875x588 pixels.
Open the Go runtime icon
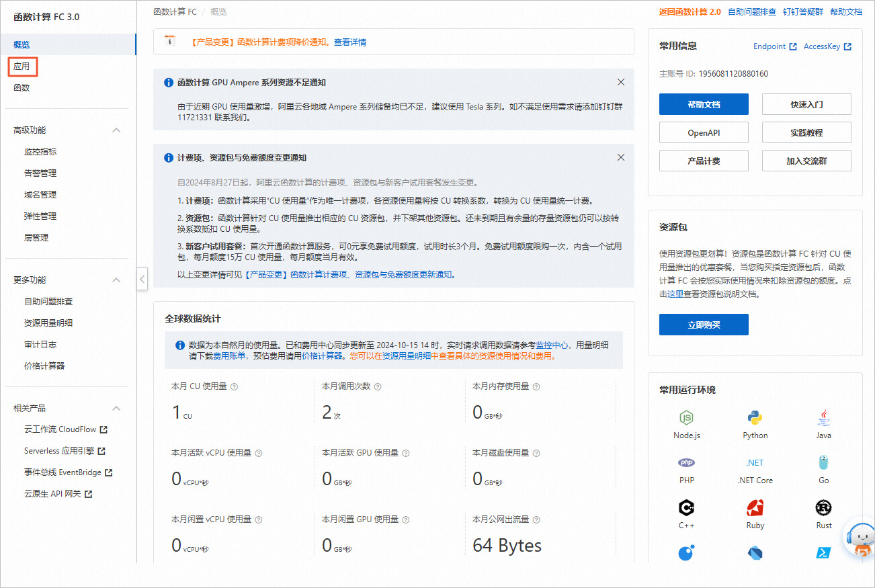coord(823,462)
